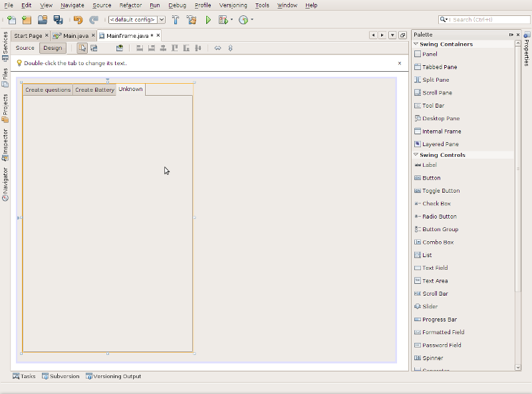Activate Connection Mode in designer toolbar
Viewport: 532px width, 394px height.
pos(94,48)
